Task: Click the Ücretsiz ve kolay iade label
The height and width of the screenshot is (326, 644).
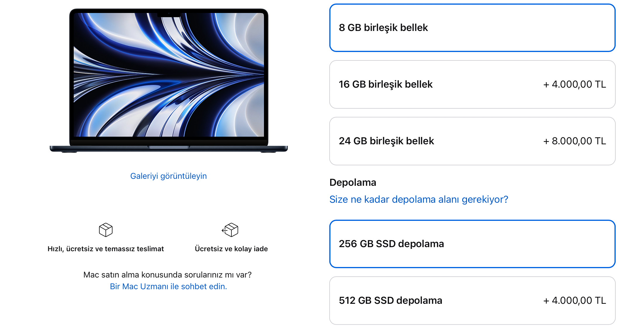Action: click(x=231, y=249)
